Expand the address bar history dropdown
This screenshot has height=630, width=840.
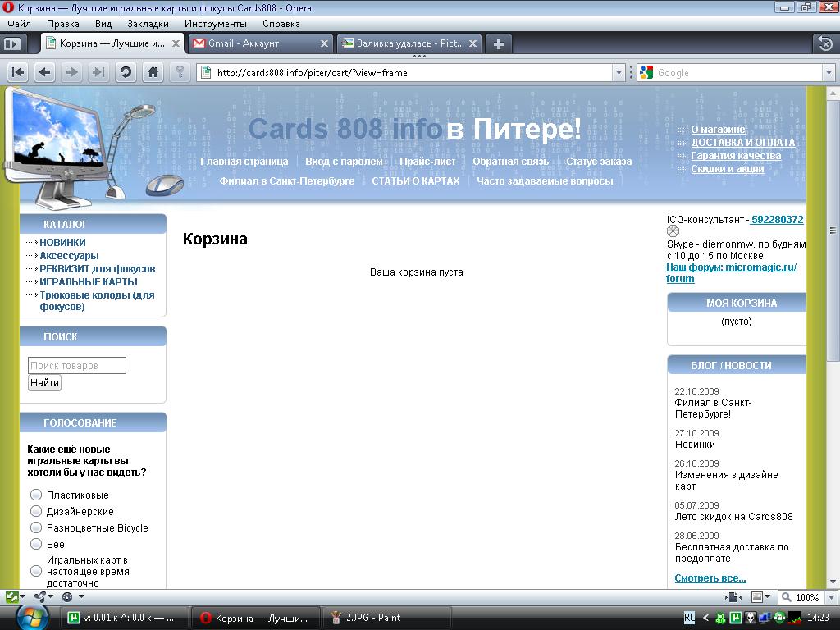pyautogui.click(x=619, y=72)
